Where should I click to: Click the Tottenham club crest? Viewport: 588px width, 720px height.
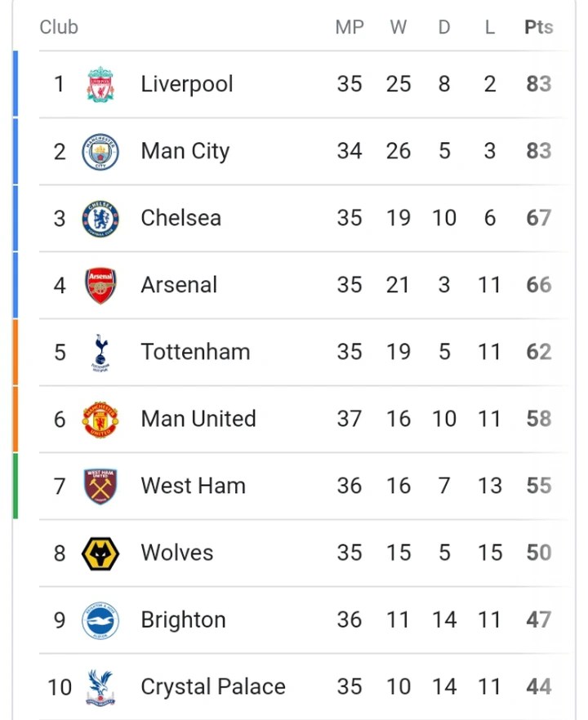(100, 353)
